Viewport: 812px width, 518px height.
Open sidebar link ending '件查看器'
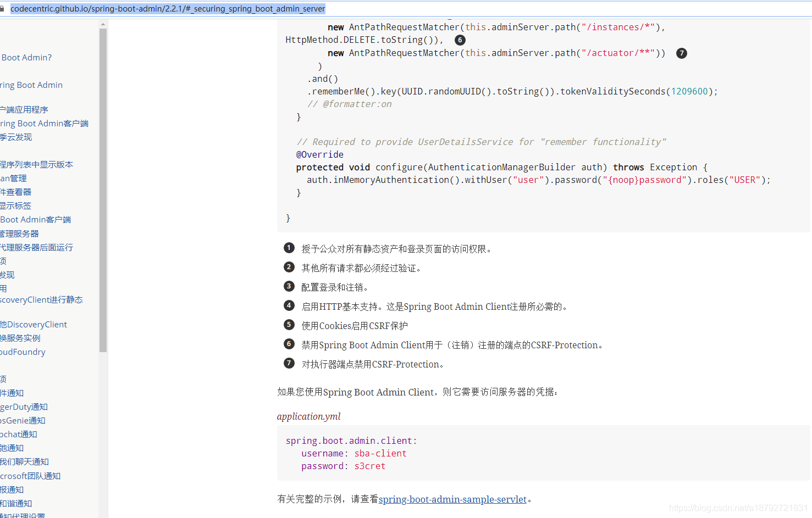point(15,192)
